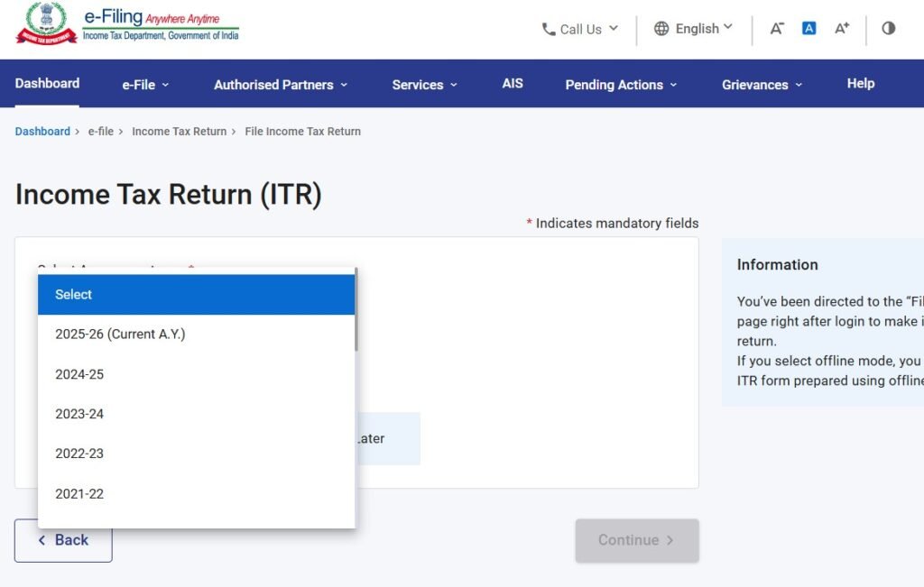Increase font size with A+ icon

(842, 29)
